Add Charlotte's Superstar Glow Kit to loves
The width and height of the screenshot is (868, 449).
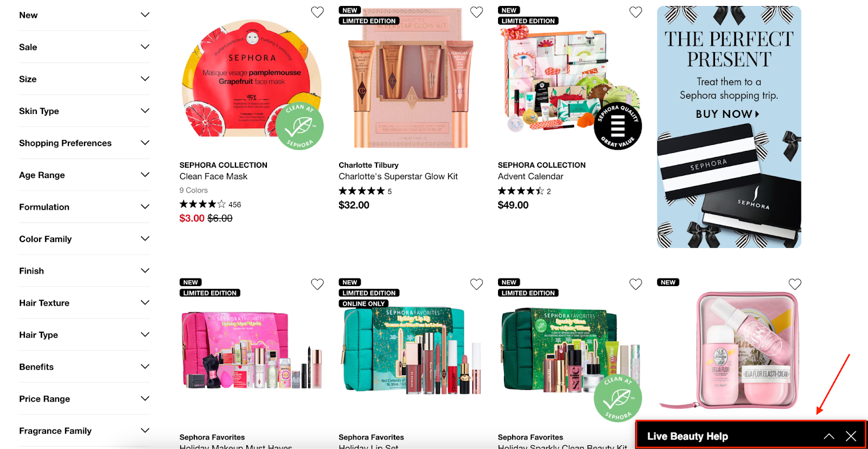(476, 12)
